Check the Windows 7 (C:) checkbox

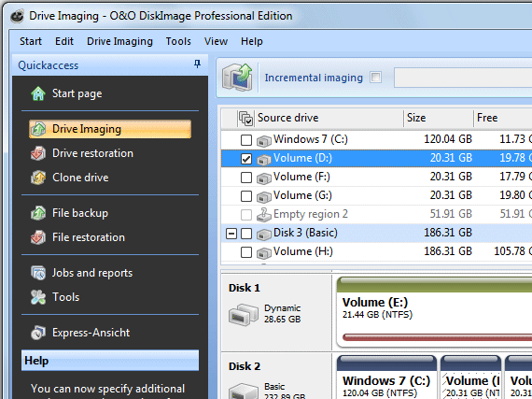[x=246, y=140]
